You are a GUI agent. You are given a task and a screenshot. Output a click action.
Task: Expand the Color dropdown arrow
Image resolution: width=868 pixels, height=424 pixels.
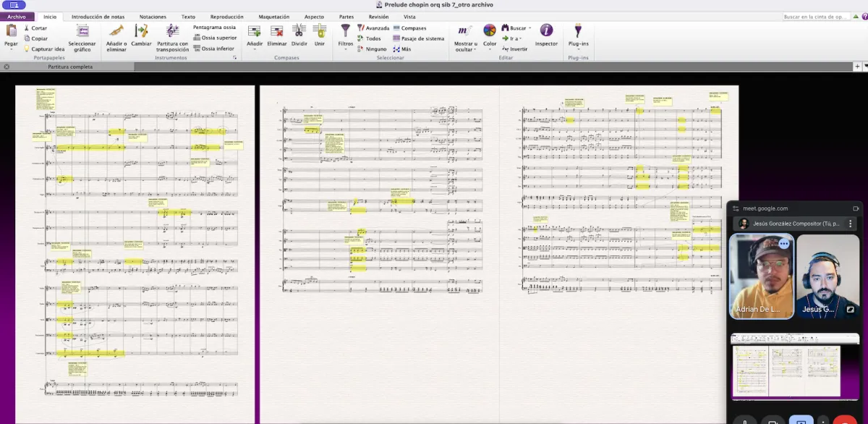coord(490,50)
